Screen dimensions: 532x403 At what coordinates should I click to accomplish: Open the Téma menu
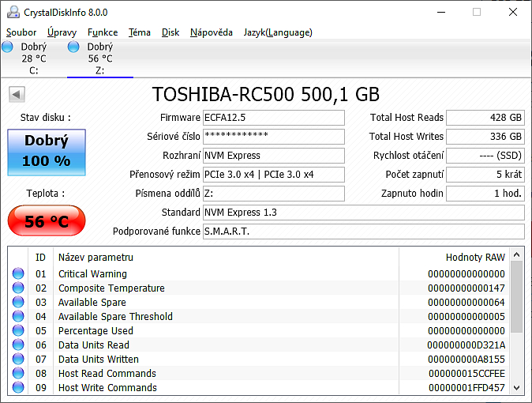click(x=140, y=32)
